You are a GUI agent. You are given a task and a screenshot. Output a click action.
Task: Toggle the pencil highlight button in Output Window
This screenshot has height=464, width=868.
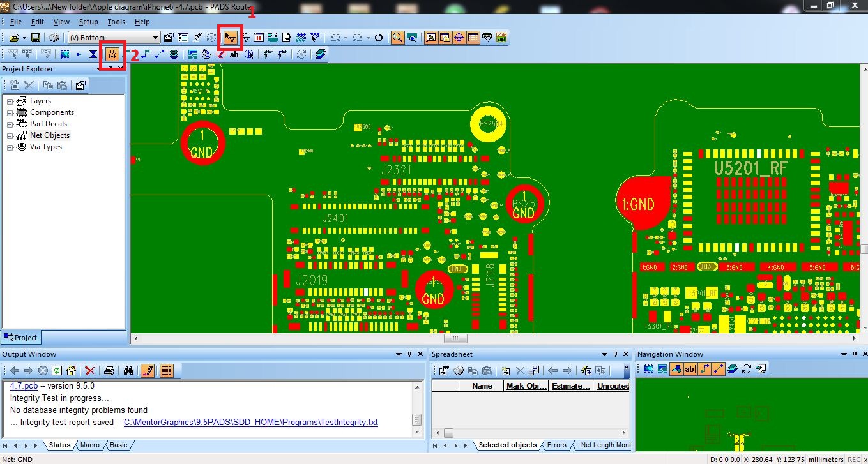tap(148, 370)
